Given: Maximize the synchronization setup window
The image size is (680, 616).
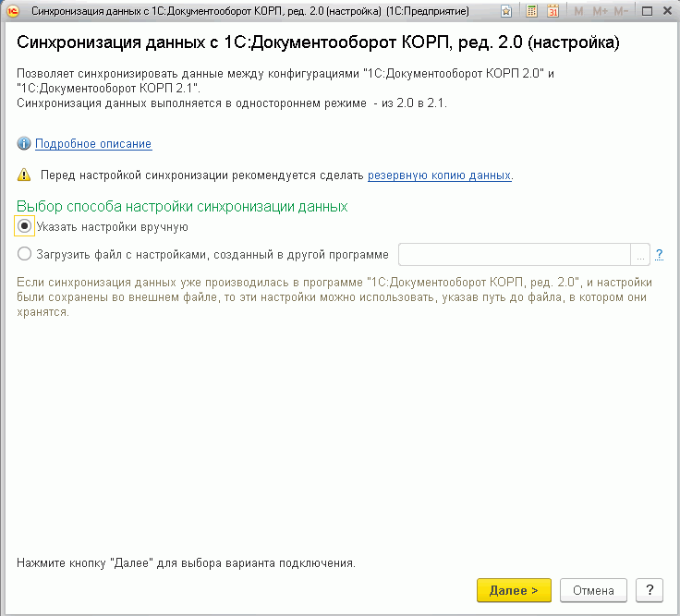Looking at the screenshot, I should click(x=647, y=11).
